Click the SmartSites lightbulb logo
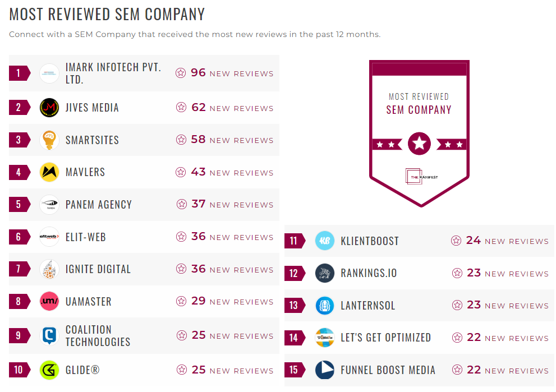The image size is (556, 392). (x=49, y=140)
